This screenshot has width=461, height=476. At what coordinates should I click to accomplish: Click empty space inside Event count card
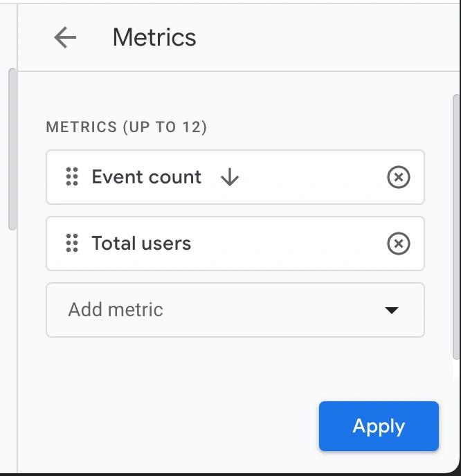pos(313,177)
